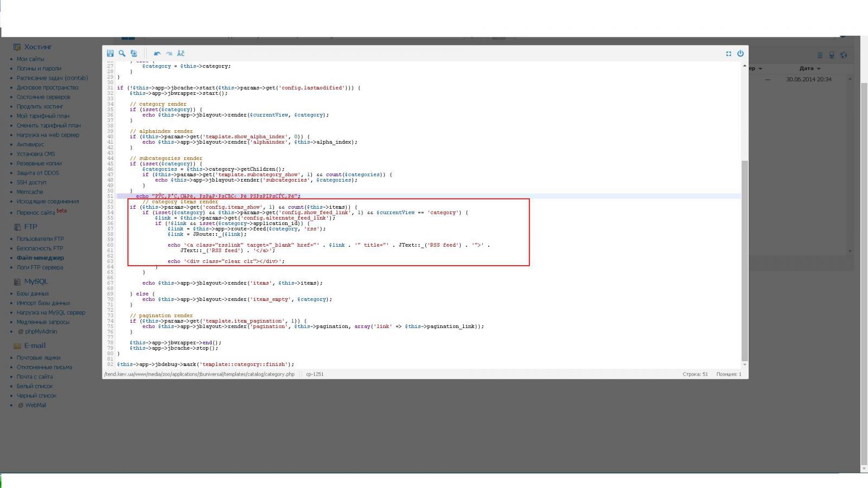
Task: Click the icon right of the magnifier
Action: 134,53
